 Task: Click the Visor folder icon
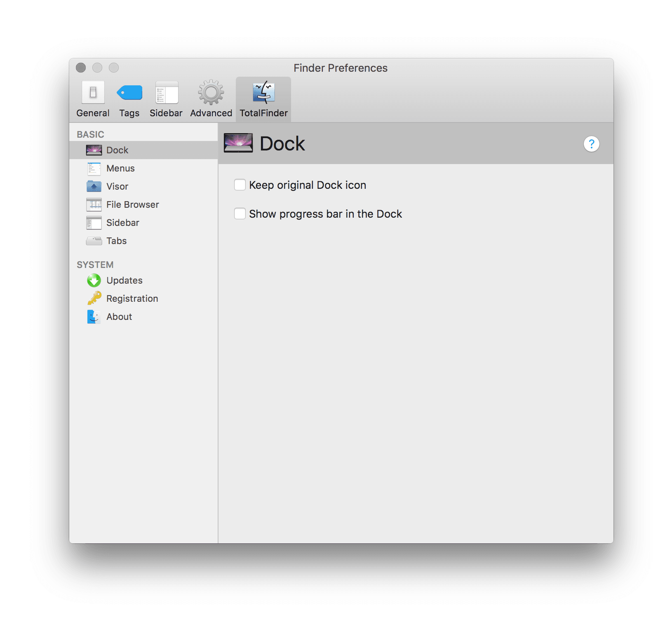pos(94,186)
